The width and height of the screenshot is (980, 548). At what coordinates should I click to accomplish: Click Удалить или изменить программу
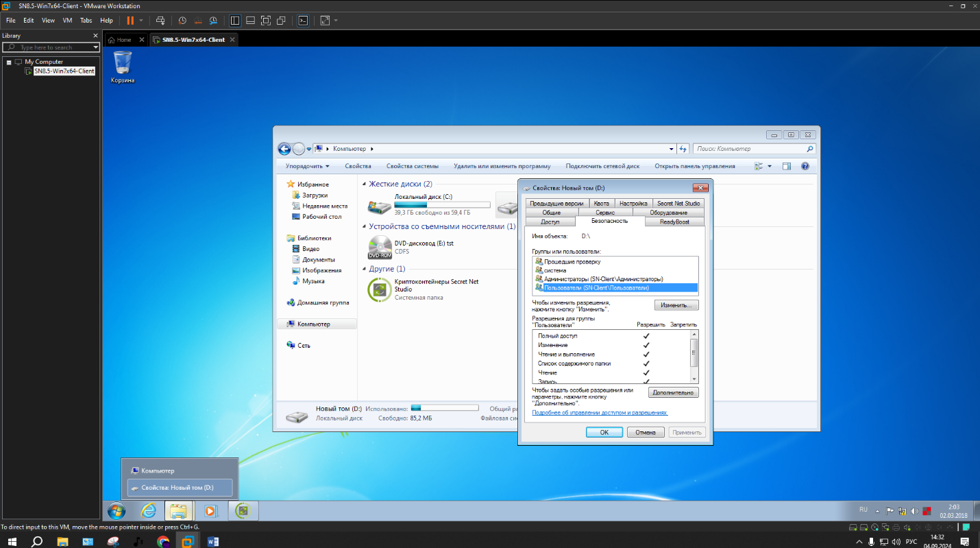502,166
